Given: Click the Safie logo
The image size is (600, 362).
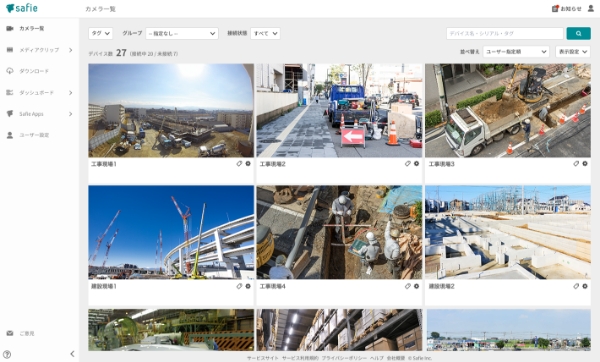Looking at the screenshot, I should [x=22, y=8].
